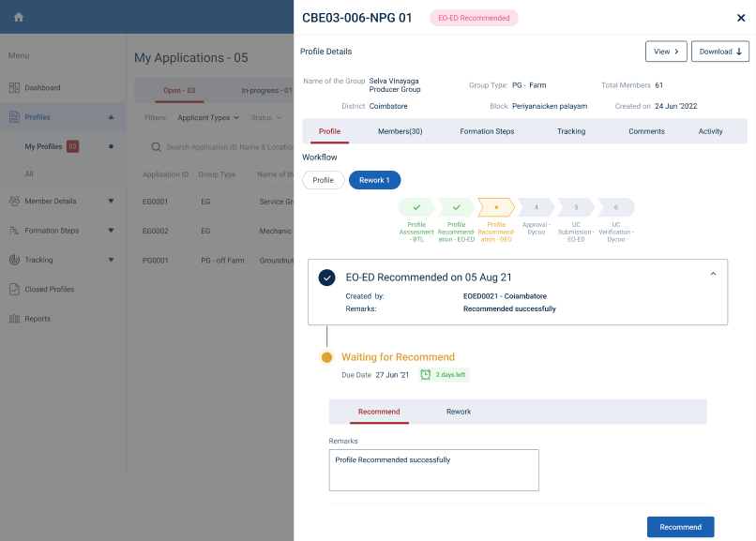Collapse the EO-ED Recommended card

[x=713, y=274]
